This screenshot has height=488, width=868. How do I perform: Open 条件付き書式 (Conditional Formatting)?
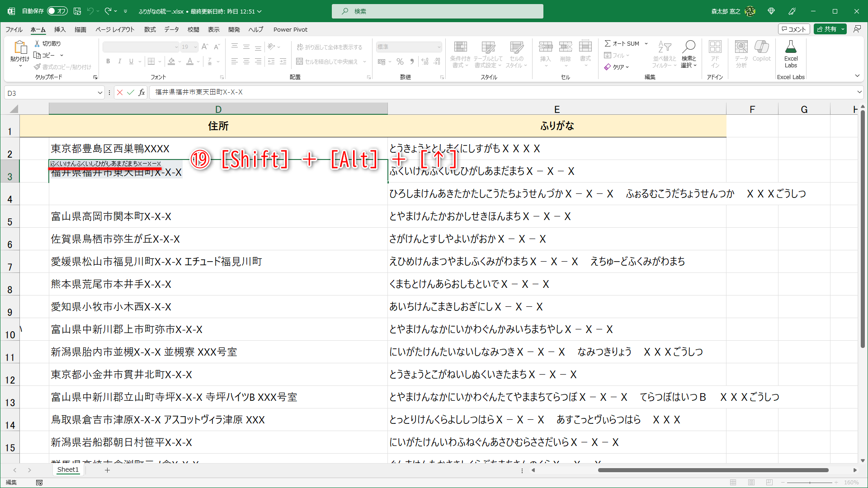click(x=460, y=53)
